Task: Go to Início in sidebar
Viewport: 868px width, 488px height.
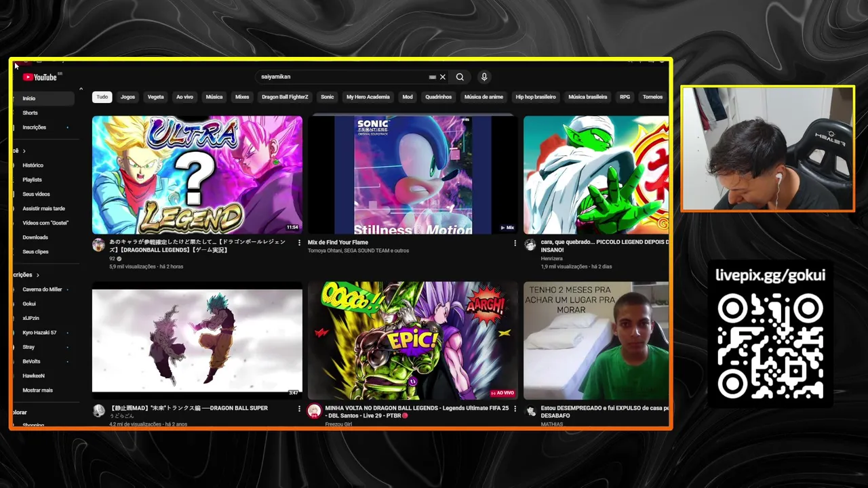Action: (x=44, y=99)
